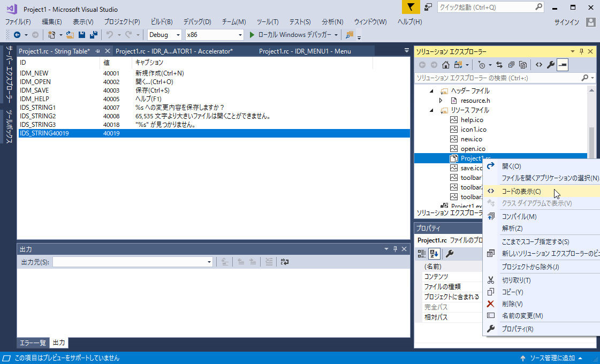
Task: Click the Find in Files toolbar icon
Action: pyautogui.click(x=350, y=35)
